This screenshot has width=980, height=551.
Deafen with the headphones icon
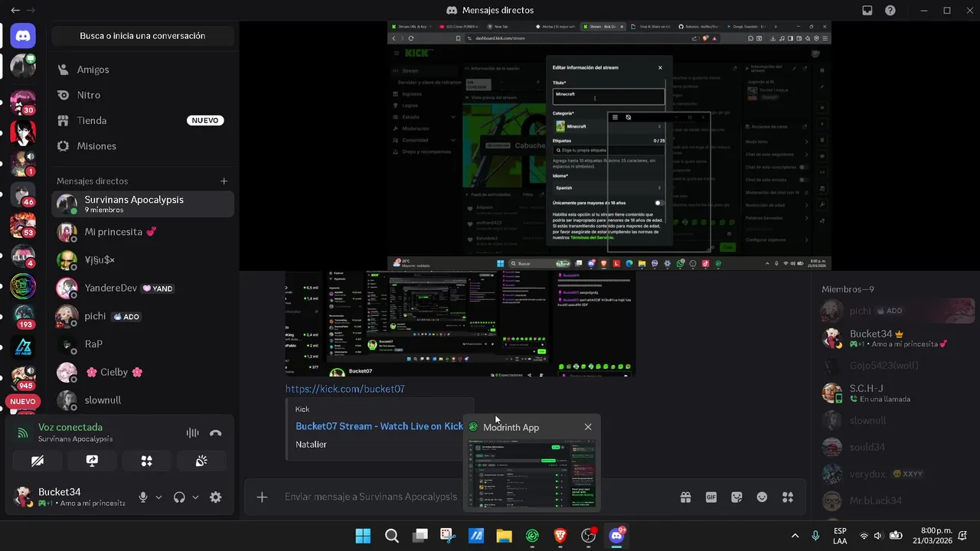click(179, 497)
